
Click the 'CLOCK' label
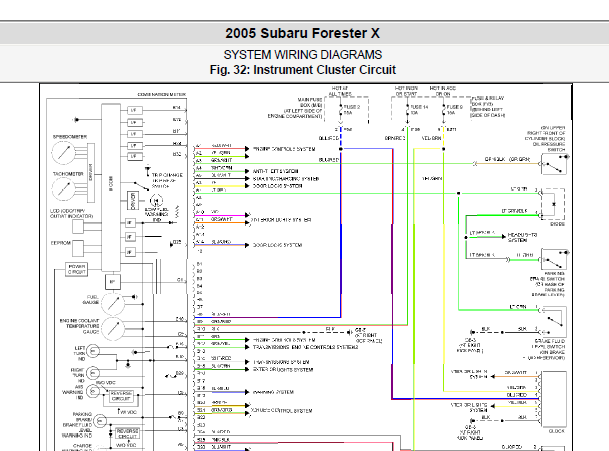coord(557,431)
